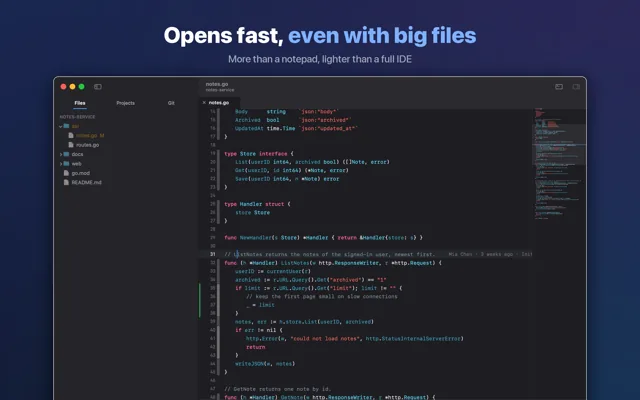Click the 'Archived bool' field line
Viewport: 640px width, 400px height.
[x=293, y=120]
